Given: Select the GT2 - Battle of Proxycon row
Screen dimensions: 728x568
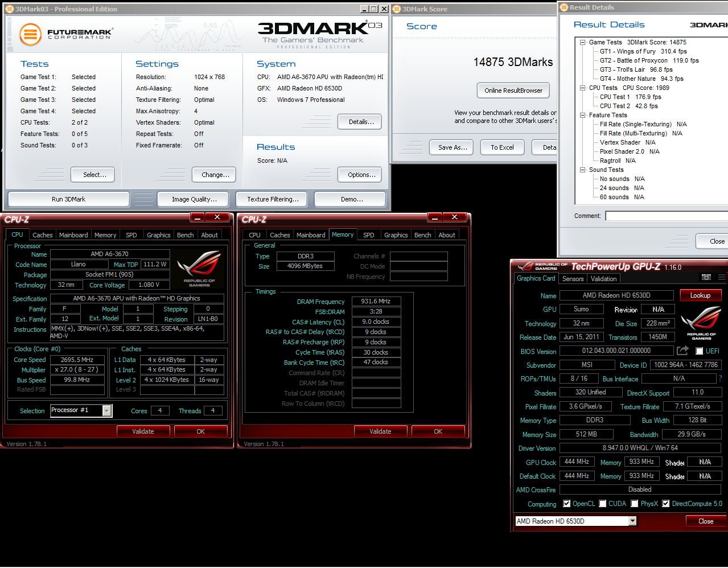Looking at the screenshot, I should [649, 60].
